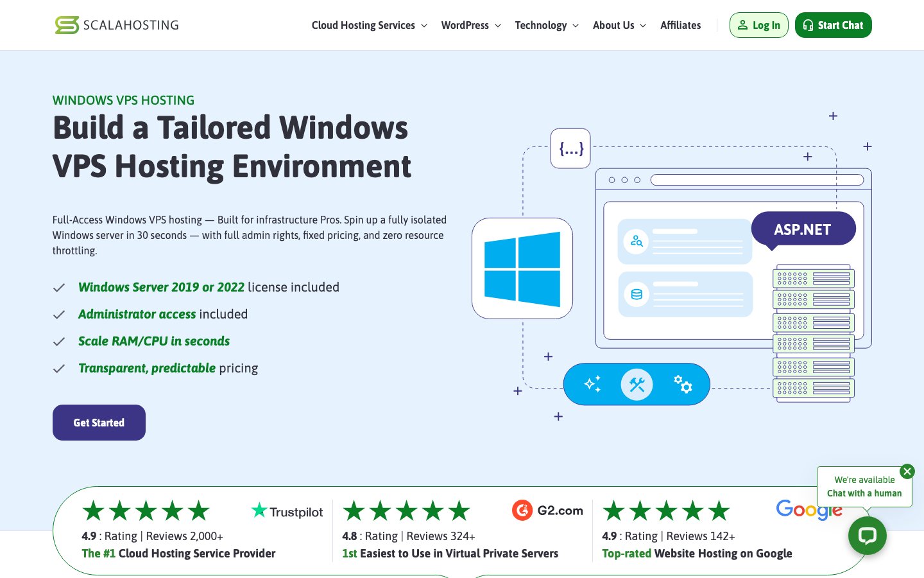This screenshot has width=924, height=578.
Task: Click the 'WINDOWS VPS HOSTING' label
Action: pyautogui.click(x=123, y=100)
